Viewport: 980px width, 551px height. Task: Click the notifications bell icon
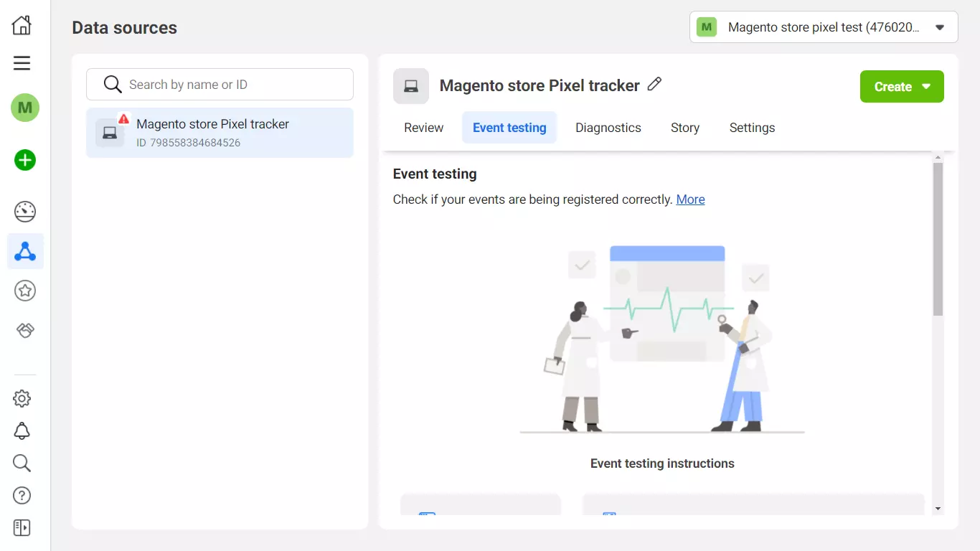(x=22, y=430)
